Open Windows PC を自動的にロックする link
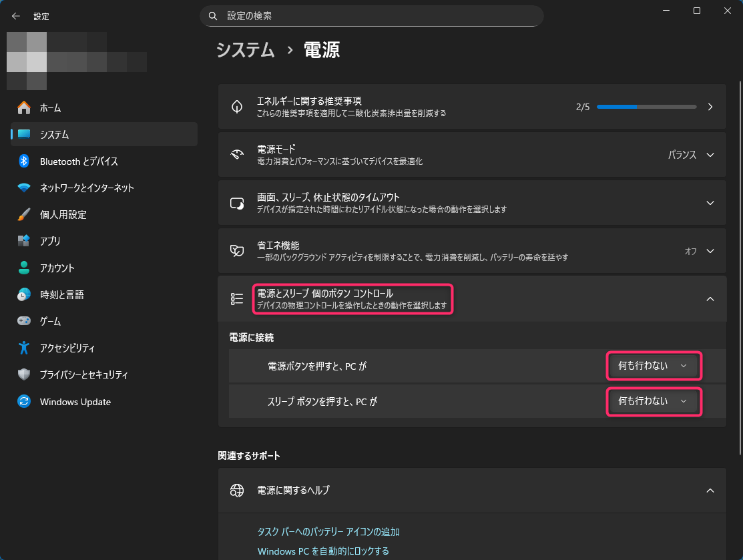Image resolution: width=743 pixels, height=560 pixels. pyautogui.click(x=323, y=551)
